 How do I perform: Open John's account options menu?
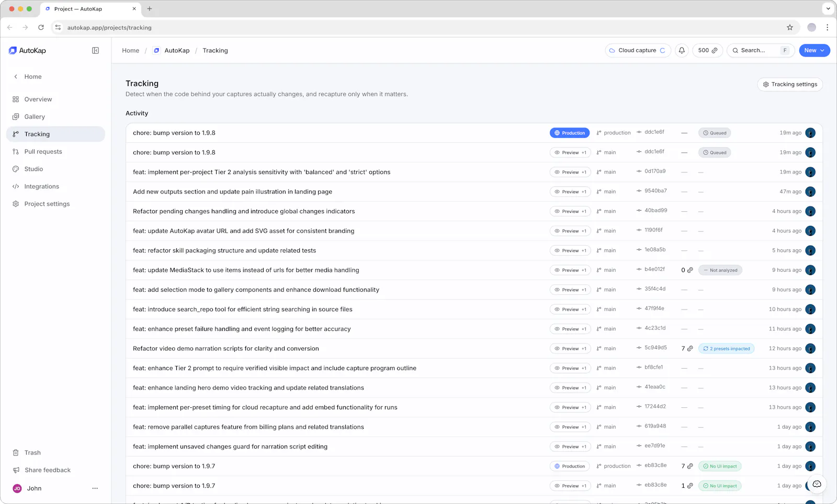pos(95,488)
